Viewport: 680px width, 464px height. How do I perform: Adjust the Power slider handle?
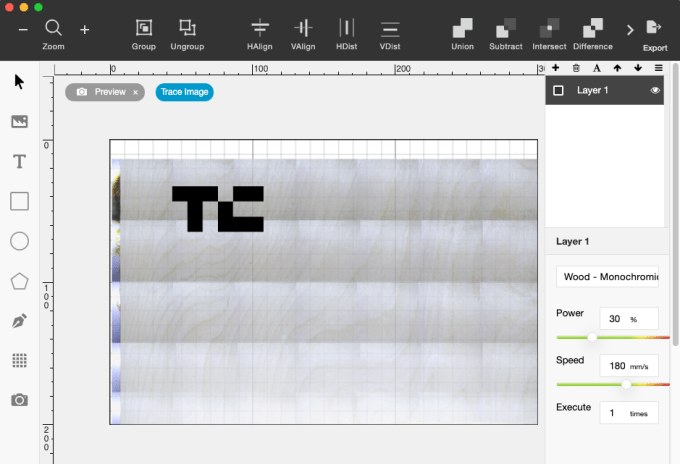592,337
